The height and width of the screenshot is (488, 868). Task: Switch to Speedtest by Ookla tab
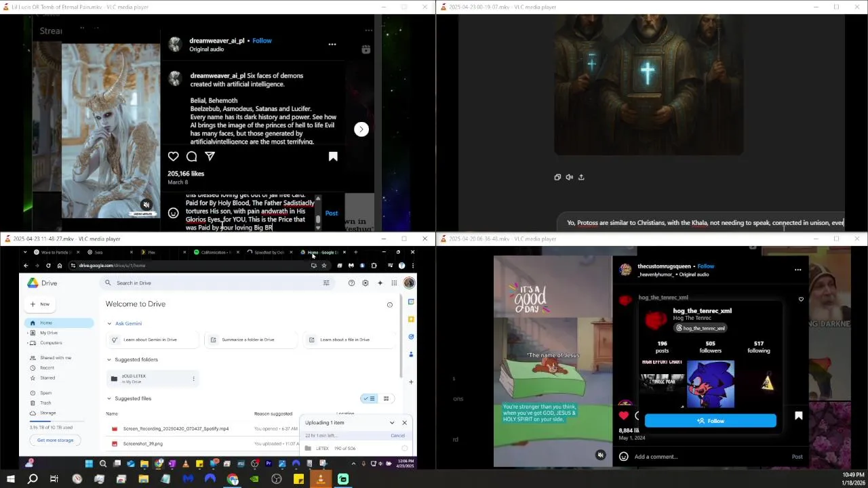(x=269, y=252)
